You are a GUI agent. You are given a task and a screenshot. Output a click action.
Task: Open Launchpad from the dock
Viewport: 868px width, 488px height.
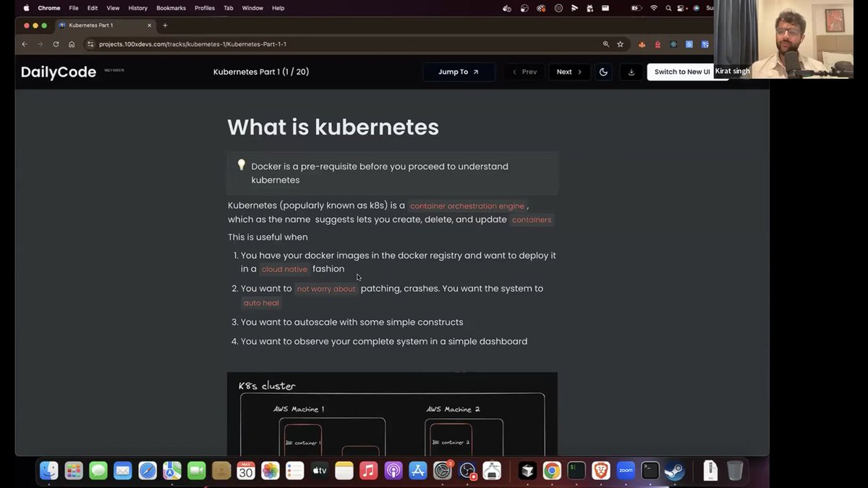74,471
